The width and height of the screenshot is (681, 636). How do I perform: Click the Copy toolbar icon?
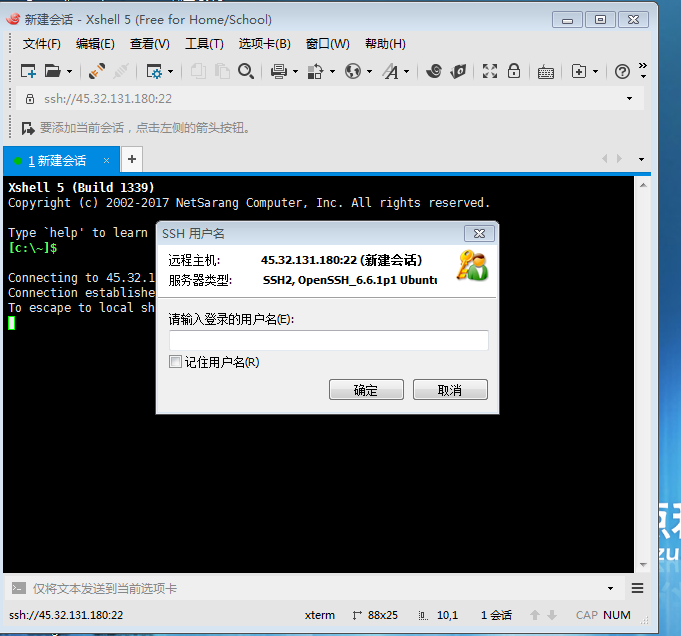198,71
